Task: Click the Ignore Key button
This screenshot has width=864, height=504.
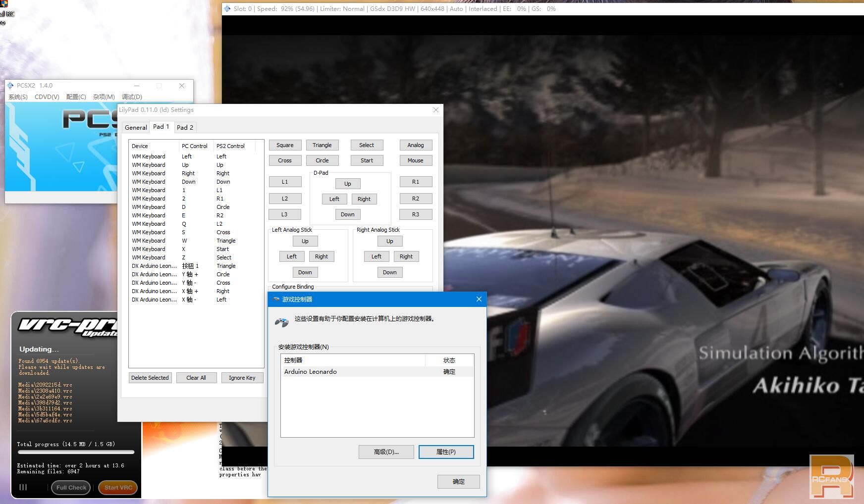Action: tap(242, 378)
